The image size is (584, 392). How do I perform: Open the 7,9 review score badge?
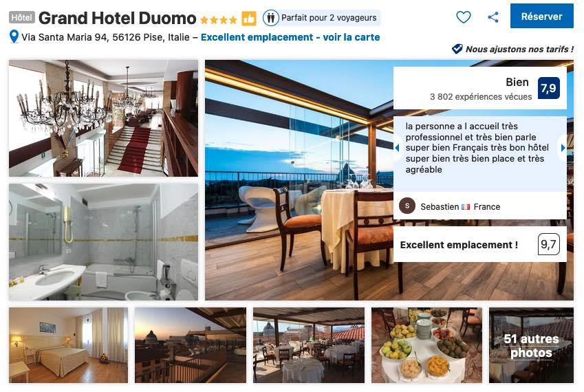pyautogui.click(x=549, y=88)
